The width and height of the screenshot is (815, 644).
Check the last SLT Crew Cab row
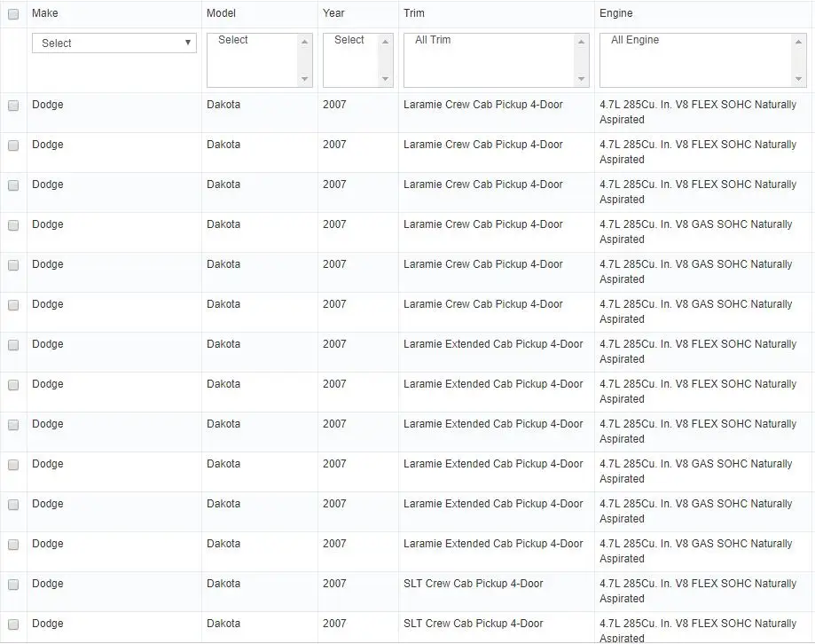click(x=13, y=624)
